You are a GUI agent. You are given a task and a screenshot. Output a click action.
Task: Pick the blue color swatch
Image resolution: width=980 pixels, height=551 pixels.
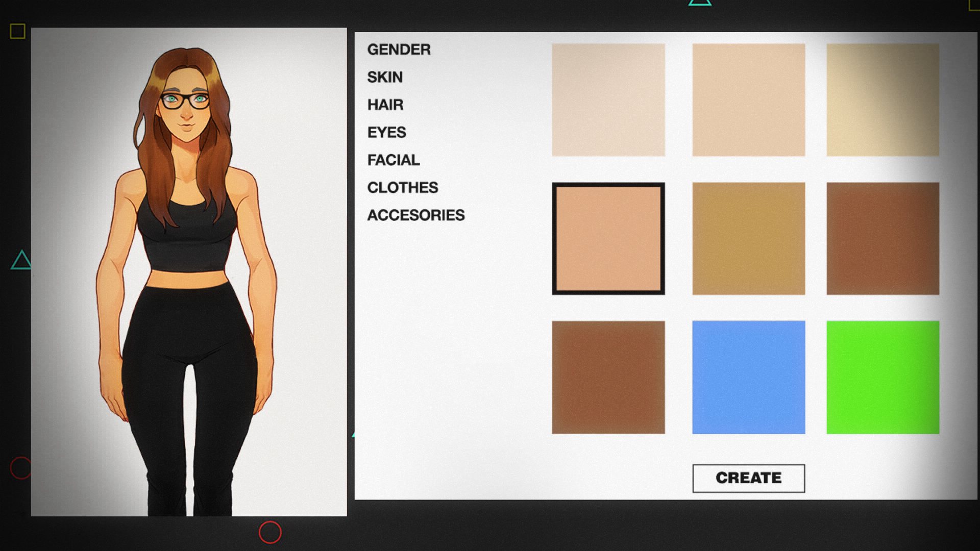tap(748, 376)
